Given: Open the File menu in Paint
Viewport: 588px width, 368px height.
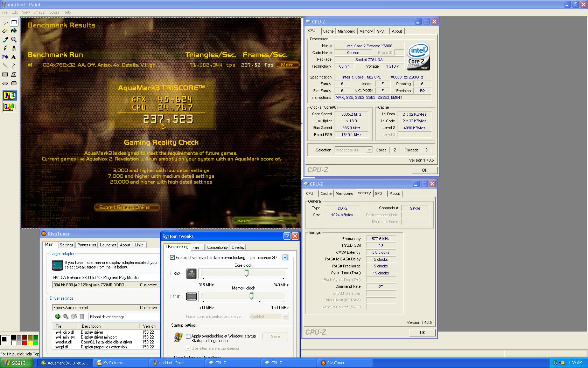Looking at the screenshot, I should point(5,12).
